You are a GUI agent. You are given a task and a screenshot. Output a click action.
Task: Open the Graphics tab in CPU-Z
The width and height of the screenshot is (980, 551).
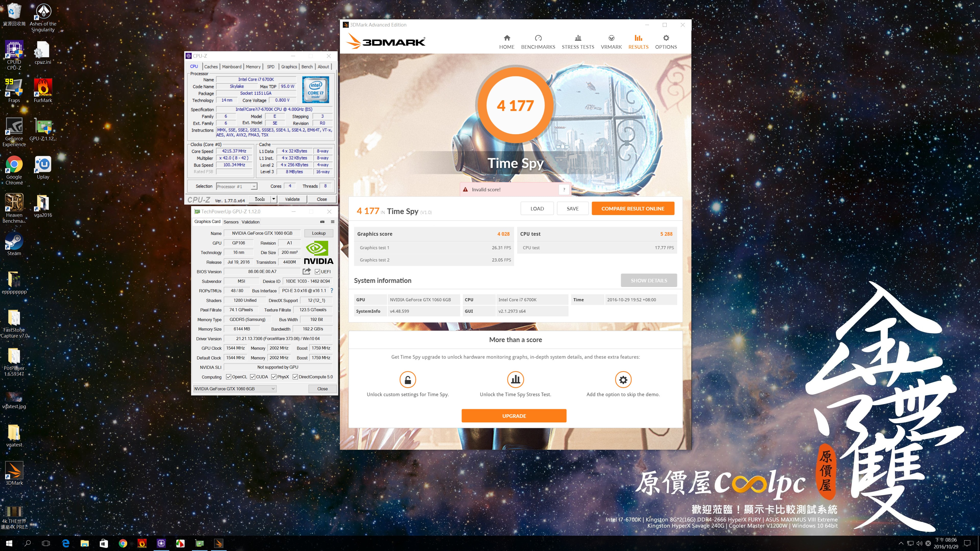289,67
